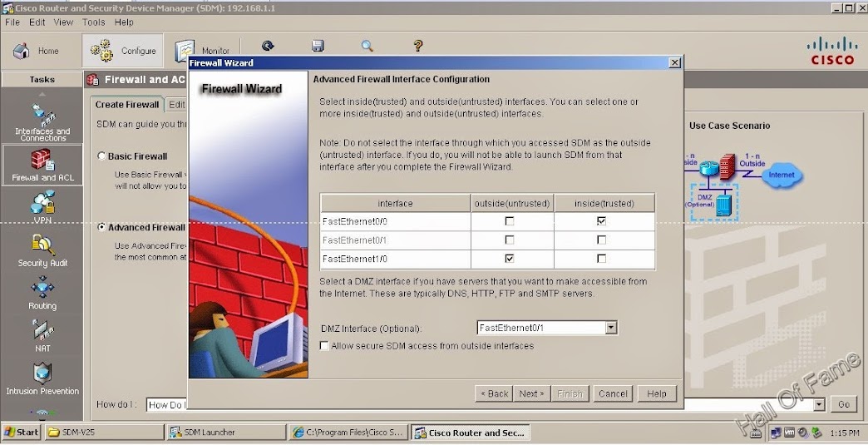This screenshot has width=868, height=445.
Task: Enable Allow secure SDM access checkbox
Action: [324, 346]
